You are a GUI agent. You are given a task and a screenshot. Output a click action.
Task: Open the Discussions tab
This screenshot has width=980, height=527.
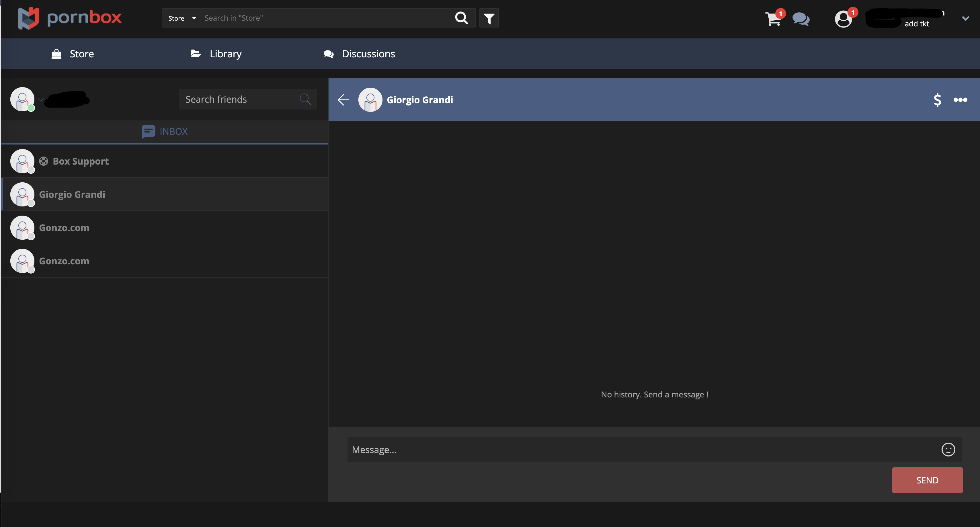point(359,54)
